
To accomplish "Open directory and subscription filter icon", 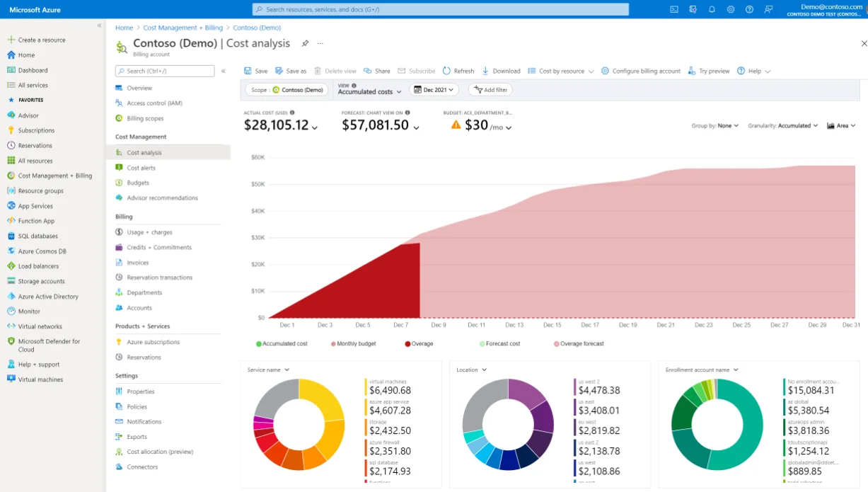I will [693, 9].
